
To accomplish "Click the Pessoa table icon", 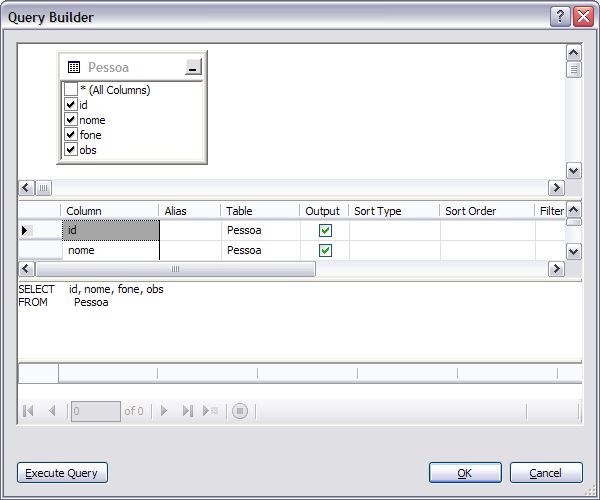I will tap(73, 67).
